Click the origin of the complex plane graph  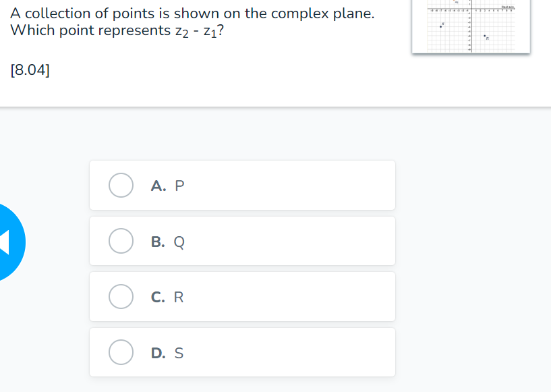click(x=471, y=8)
